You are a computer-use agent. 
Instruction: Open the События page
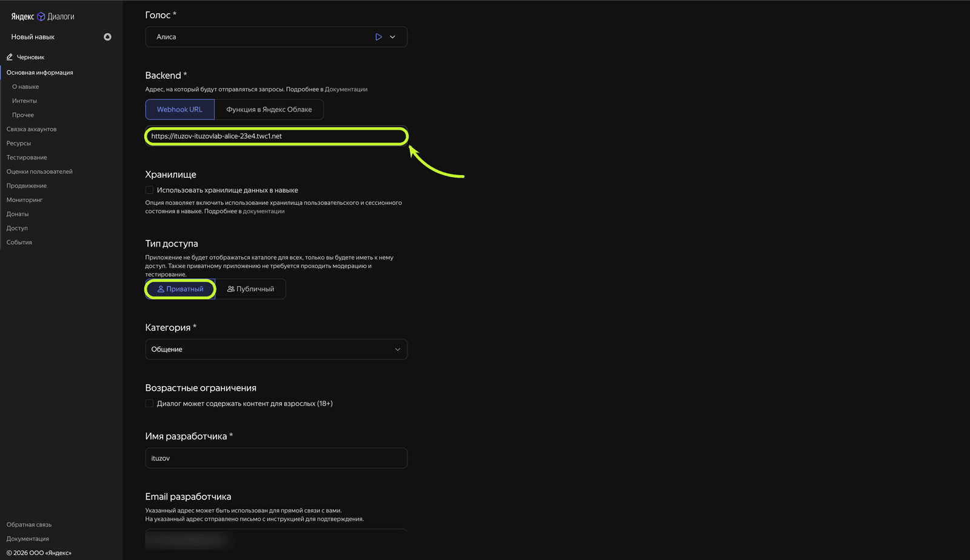(x=19, y=242)
